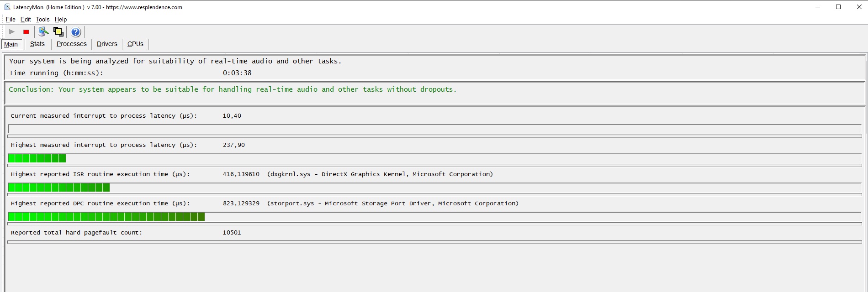The height and width of the screenshot is (292, 868).
Task: Show the Processes tab
Action: (x=71, y=44)
